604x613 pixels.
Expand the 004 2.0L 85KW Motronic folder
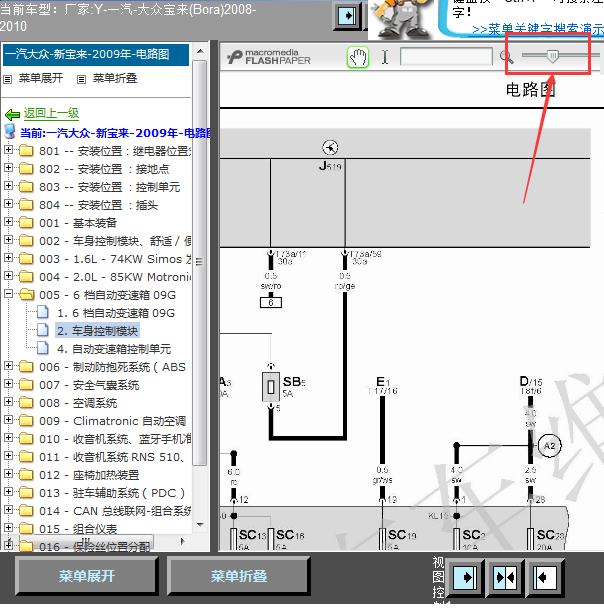[x=8, y=275]
